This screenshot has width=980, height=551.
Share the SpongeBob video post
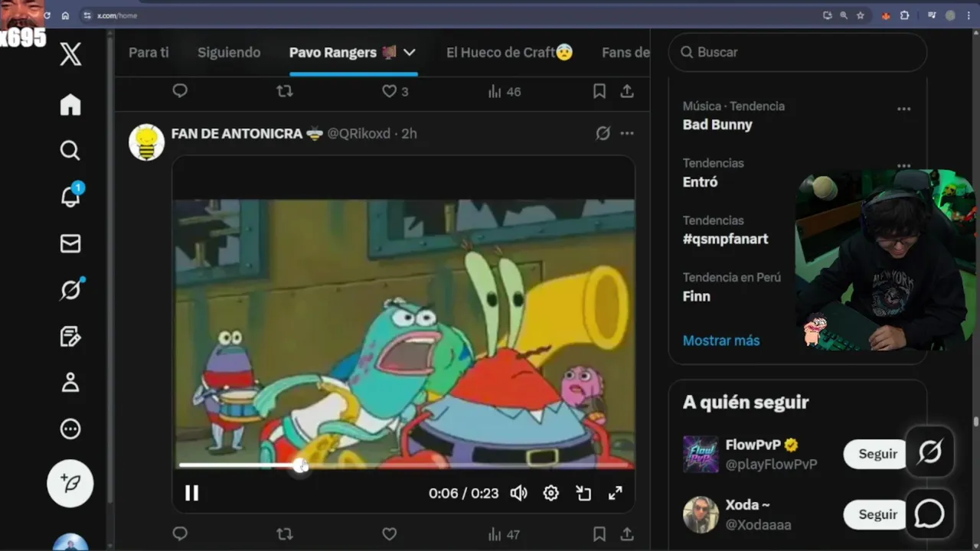[x=627, y=534]
